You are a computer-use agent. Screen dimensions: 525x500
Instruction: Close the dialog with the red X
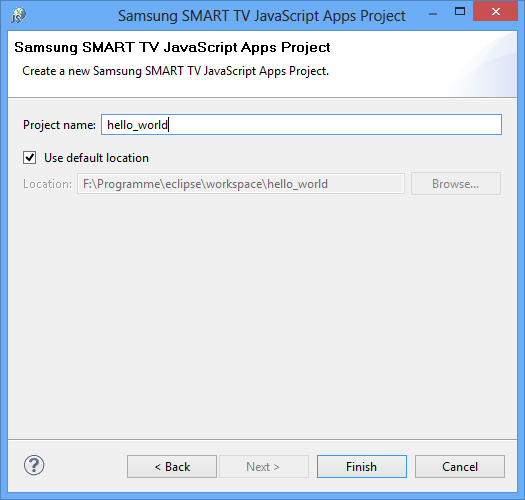click(496, 11)
